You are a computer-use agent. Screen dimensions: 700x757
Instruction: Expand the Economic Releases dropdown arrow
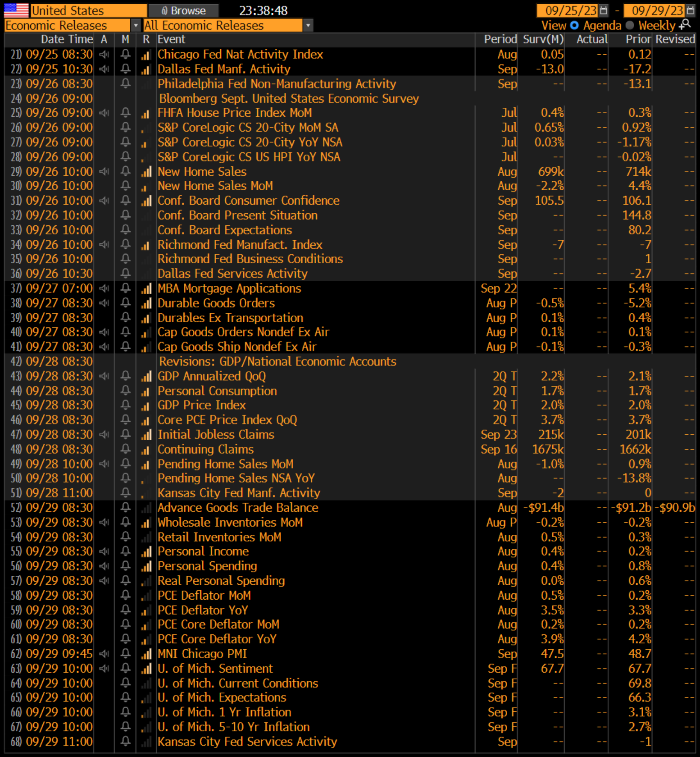pyautogui.click(x=136, y=26)
